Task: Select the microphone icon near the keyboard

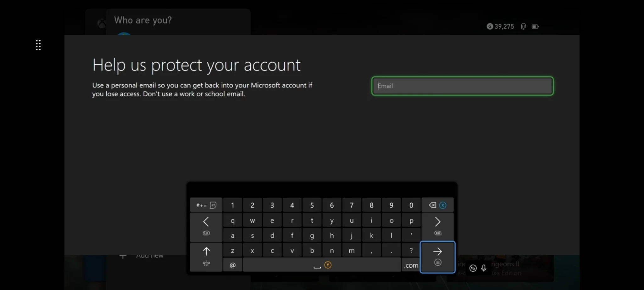Action: click(x=484, y=268)
